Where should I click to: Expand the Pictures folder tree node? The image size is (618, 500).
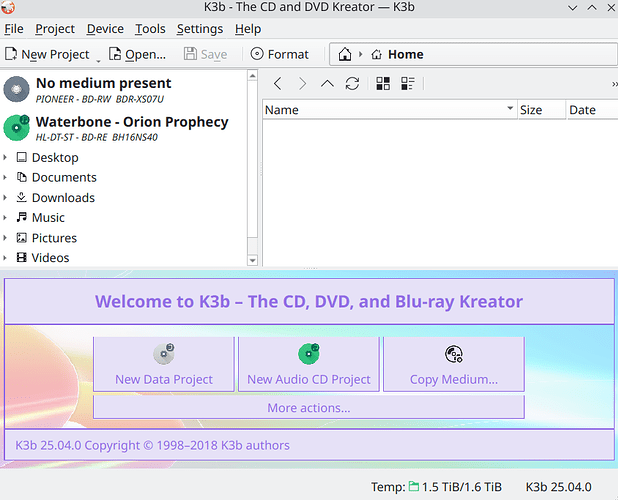click(5, 238)
